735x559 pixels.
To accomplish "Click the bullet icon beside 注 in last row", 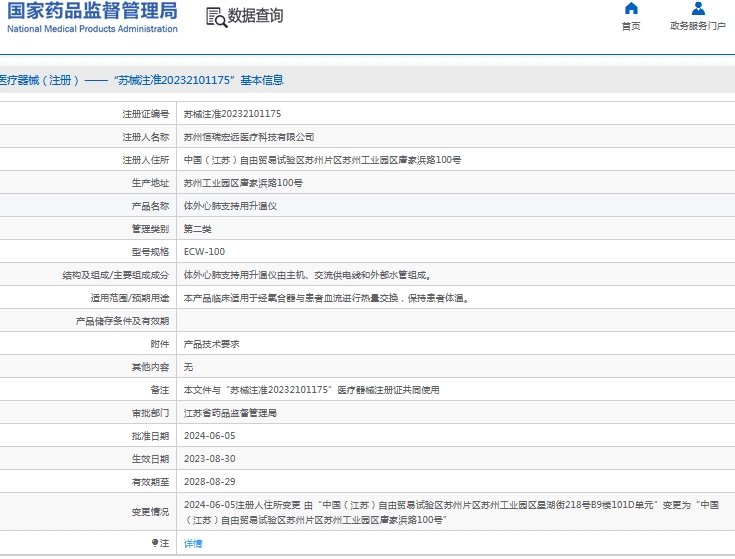I will [155, 543].
